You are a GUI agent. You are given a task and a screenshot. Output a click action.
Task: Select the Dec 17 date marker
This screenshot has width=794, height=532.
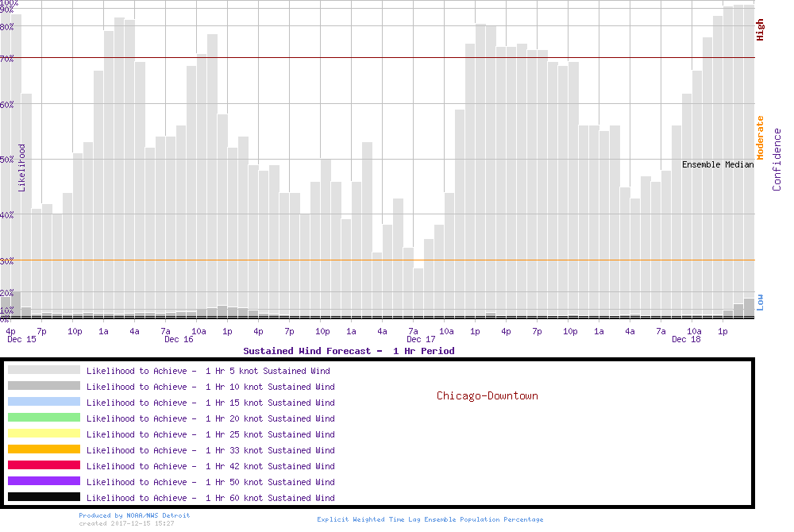(421, 340)
